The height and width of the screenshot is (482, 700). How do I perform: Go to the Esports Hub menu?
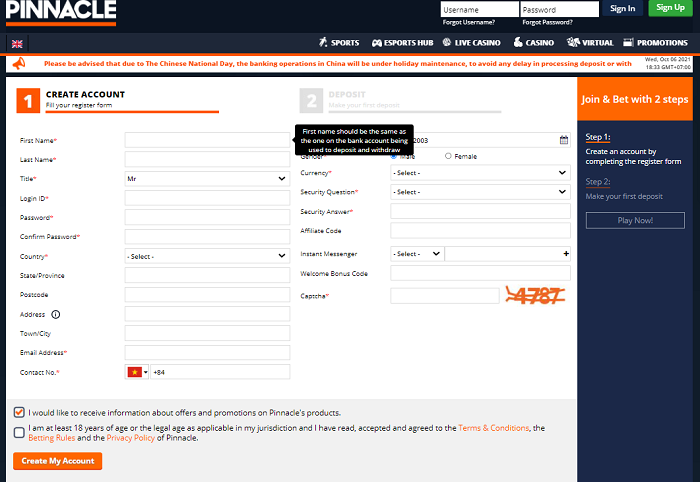[402, 43]
